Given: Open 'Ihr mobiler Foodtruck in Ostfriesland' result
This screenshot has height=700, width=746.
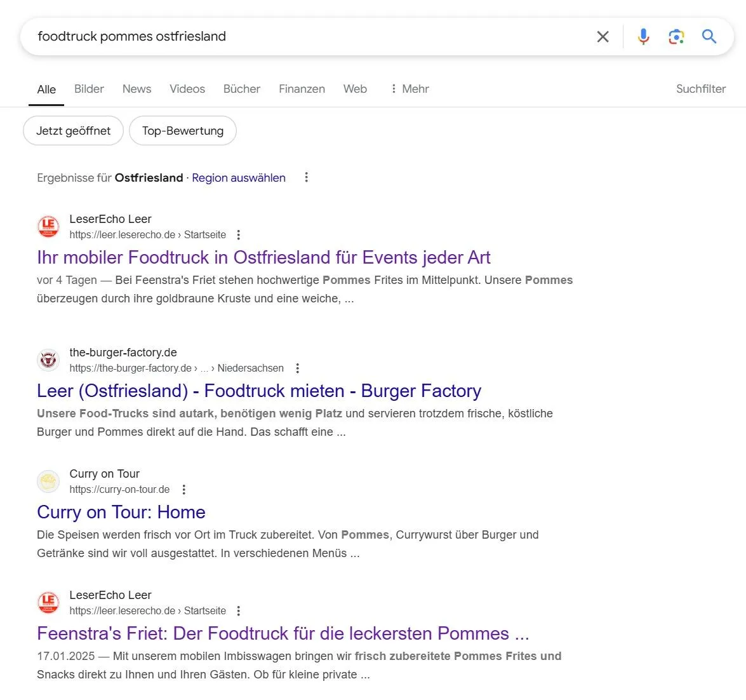Looking at the screenshot, I should tap(263, 257).
